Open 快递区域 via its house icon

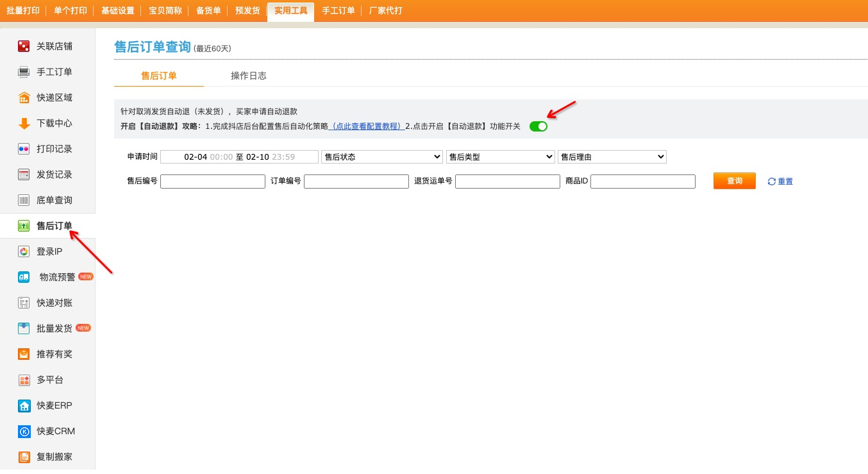pos(24,97)
